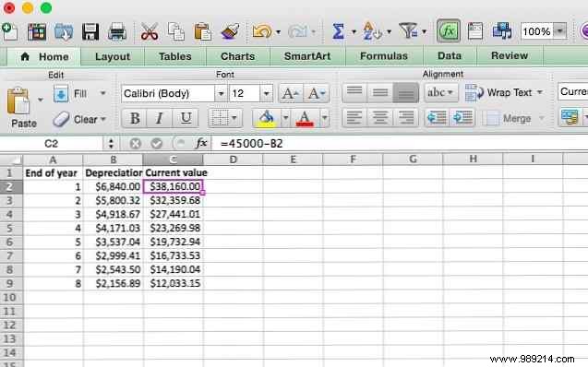Open the Borders dropdown
The width and height of the screenshot is (588, 367).
[x=234, y=118]
